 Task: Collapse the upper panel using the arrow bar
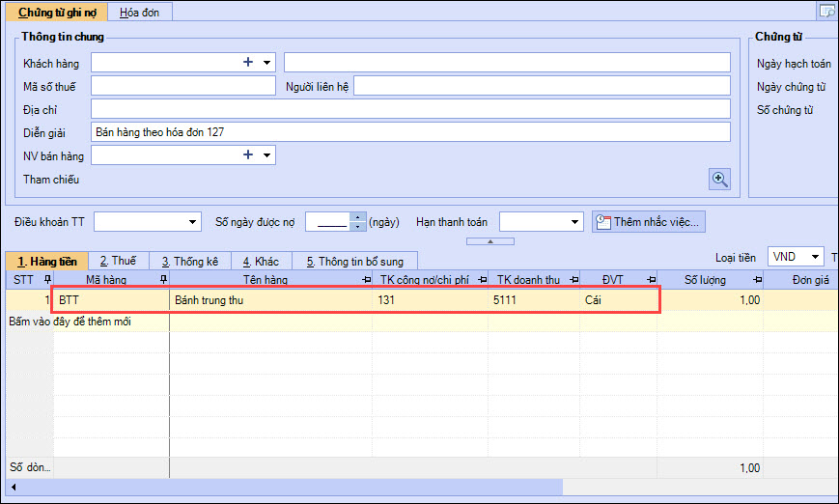point(489,241)
